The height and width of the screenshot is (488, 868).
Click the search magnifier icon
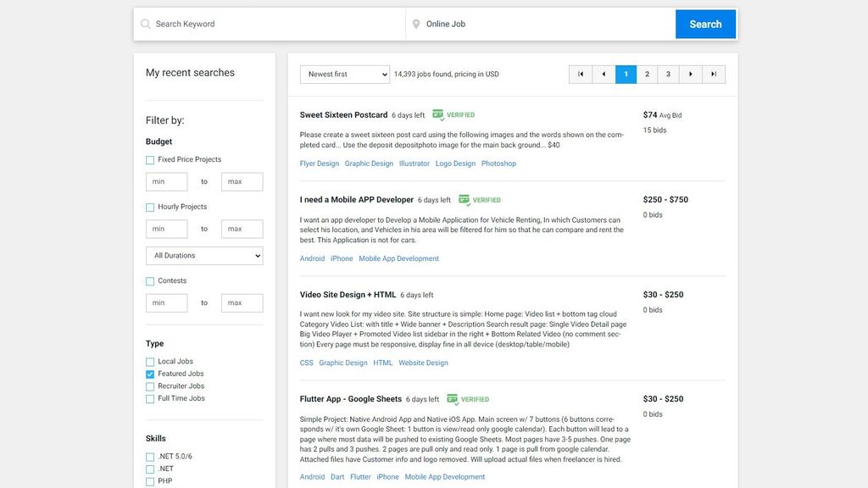(146, 24)
